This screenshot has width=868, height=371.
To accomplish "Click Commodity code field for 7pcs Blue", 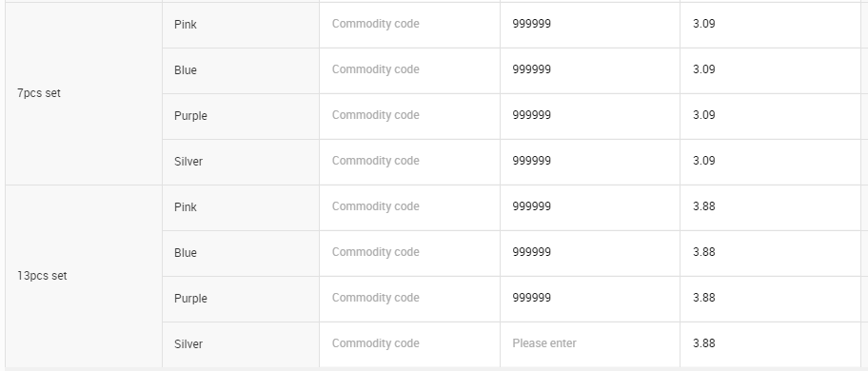I will tap(409, 70).
